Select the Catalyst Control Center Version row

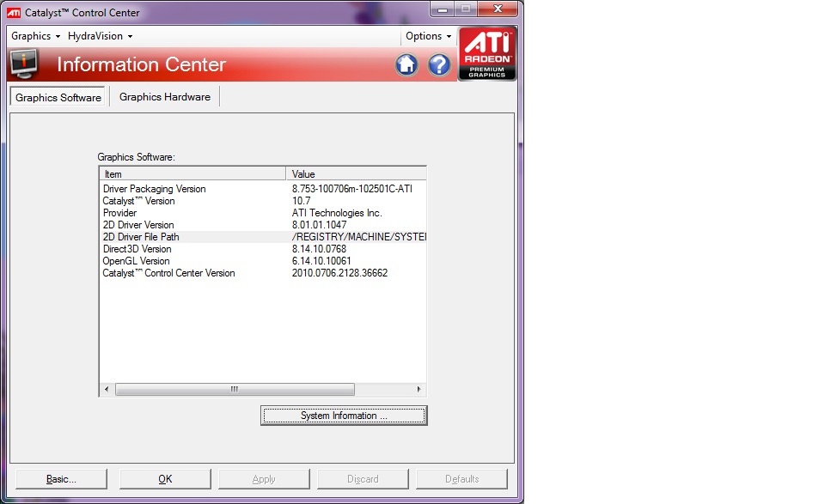pos(263,273)
